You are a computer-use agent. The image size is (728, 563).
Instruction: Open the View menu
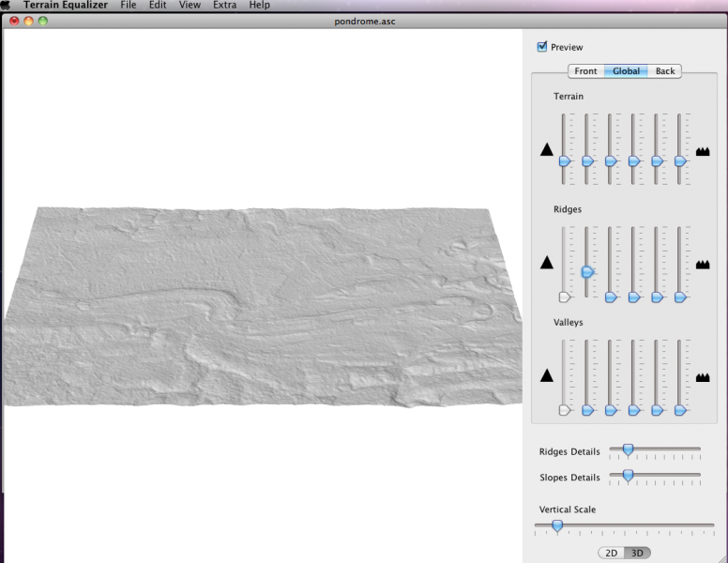pos(190,6)
